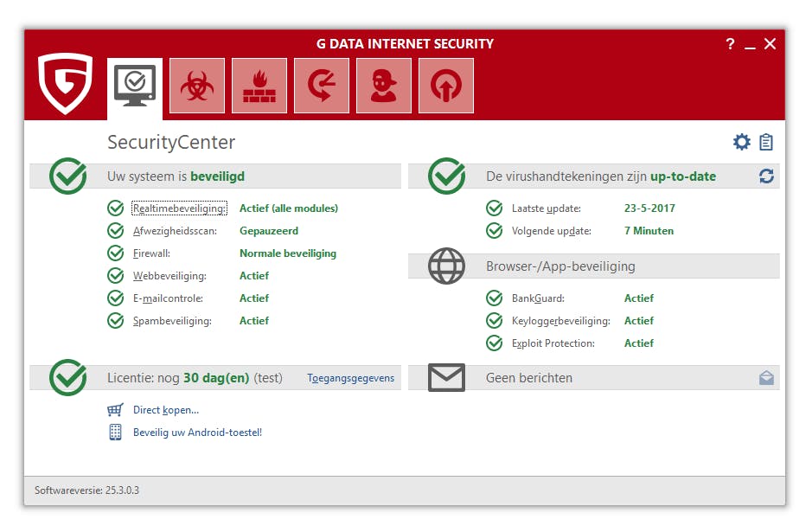Open the E-mailcontrole options
The image size is (812, 532).
(x=169, y=298)
